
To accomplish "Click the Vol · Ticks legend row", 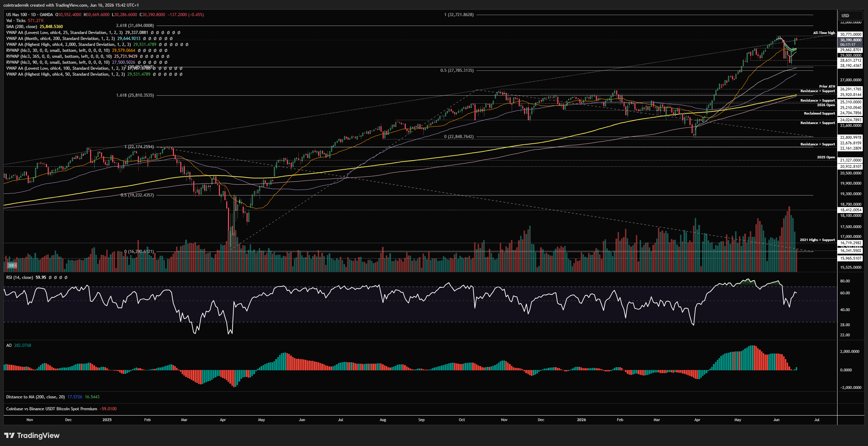I will click(25, 21).
